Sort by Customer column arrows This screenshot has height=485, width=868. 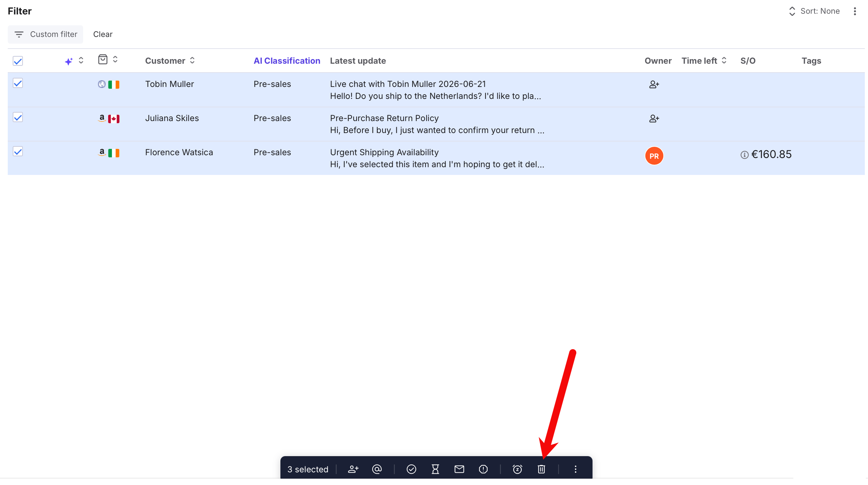[192, 61]
